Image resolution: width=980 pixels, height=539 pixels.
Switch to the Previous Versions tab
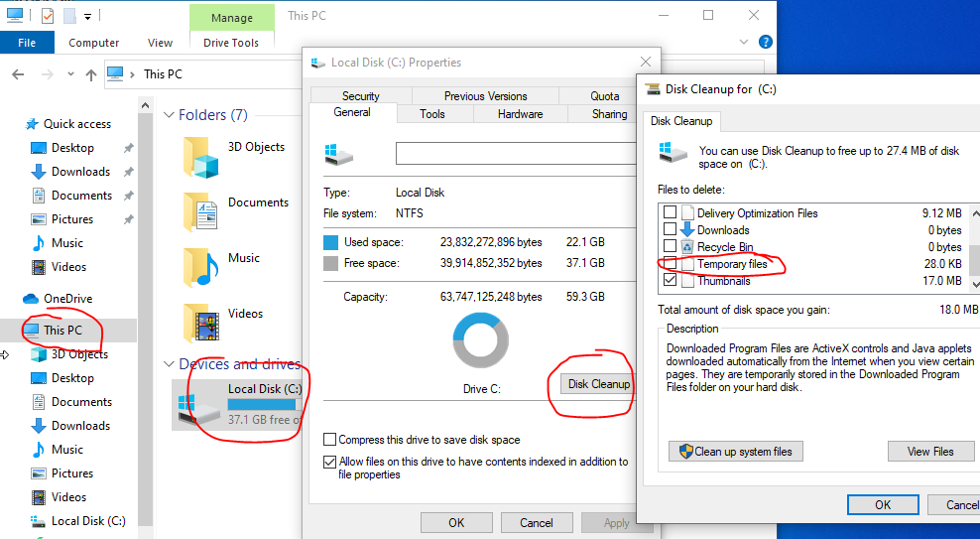pos(486,95)
